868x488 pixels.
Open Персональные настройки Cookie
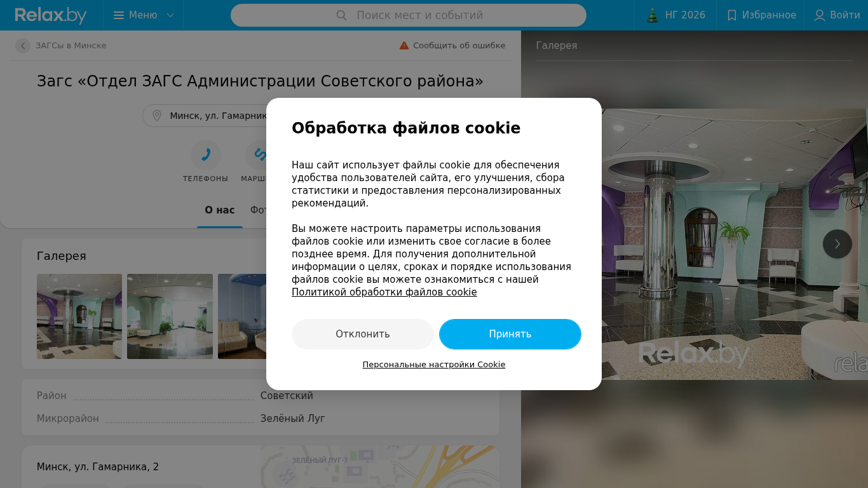(x=434, y=365)
